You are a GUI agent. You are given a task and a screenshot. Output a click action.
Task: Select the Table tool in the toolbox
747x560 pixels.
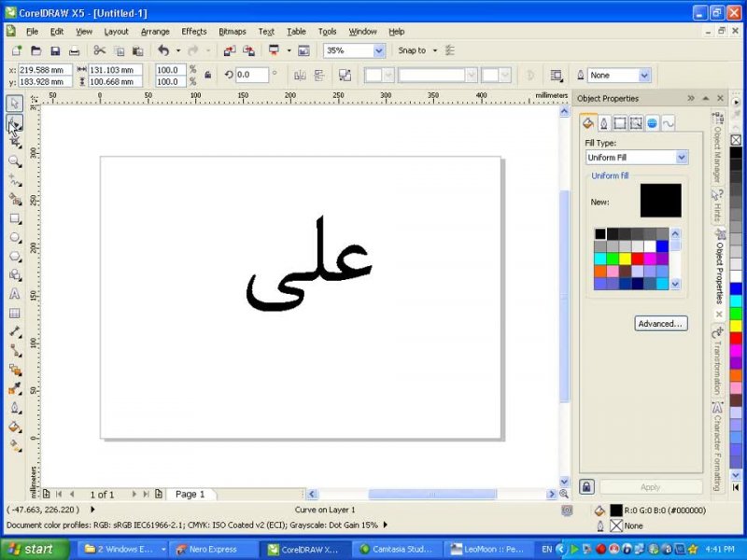click(15, 313)
